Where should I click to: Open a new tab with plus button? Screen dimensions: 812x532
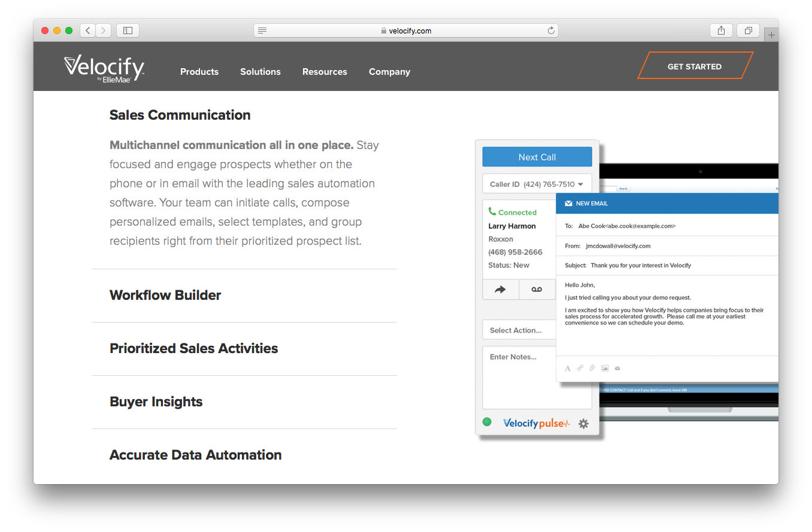(x=771, y=35)
